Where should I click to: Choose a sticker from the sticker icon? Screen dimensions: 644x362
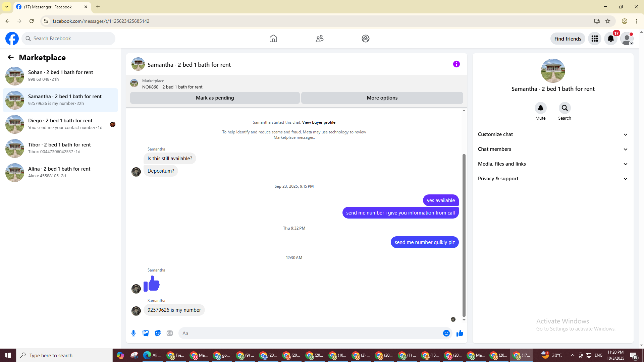(x=158, y=333)
